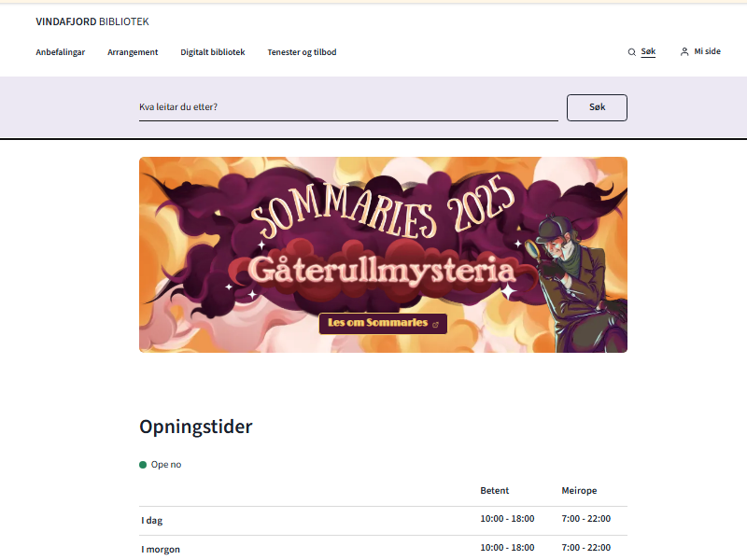This screenshot has height=560, width=747.
Task: Open Tenester og tilbod menu
Action: click(302, 52)
